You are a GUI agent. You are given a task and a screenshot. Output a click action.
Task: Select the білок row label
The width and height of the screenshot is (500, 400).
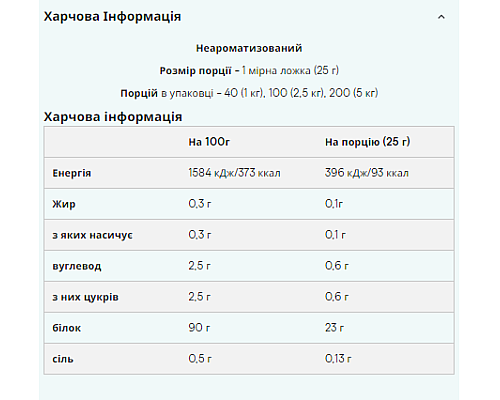click(66, 328)
